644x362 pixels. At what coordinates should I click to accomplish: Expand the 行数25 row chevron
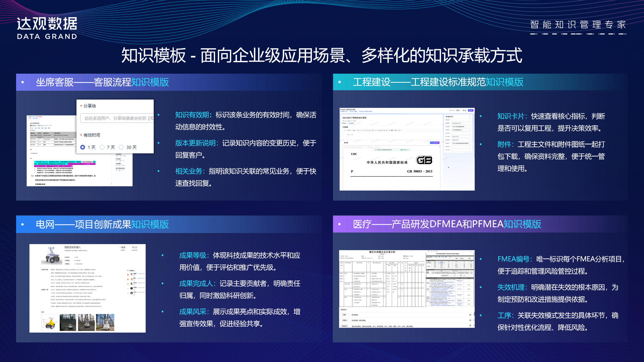pyautogui.click(x=473, y=320)
